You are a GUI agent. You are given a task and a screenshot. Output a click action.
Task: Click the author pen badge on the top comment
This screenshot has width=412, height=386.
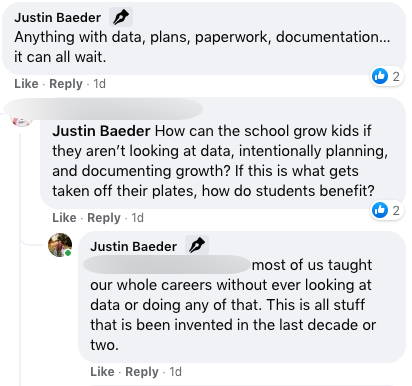(x=121, y=17)
